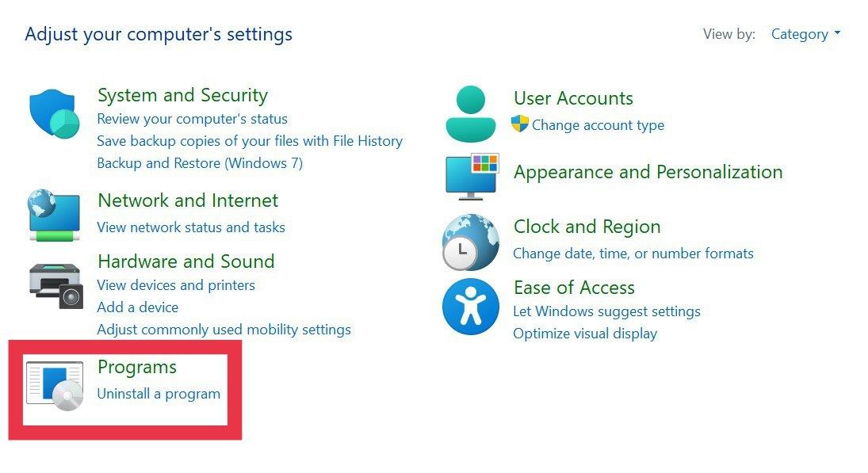Select Add a device link
868x473 pixels.
137,307
